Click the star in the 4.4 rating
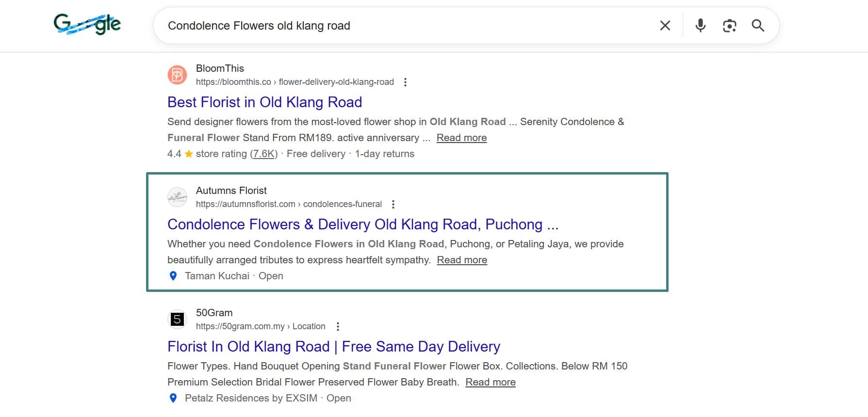 point(188,154)
